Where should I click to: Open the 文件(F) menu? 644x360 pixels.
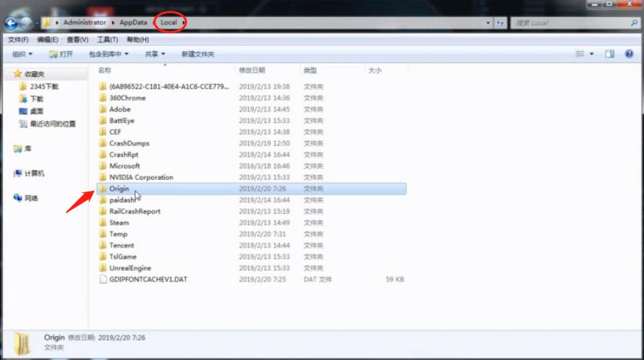click(18, 40)
